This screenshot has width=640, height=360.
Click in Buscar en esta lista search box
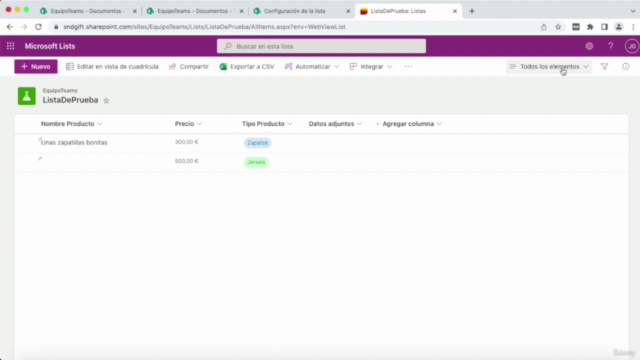[x=322, y=46]
